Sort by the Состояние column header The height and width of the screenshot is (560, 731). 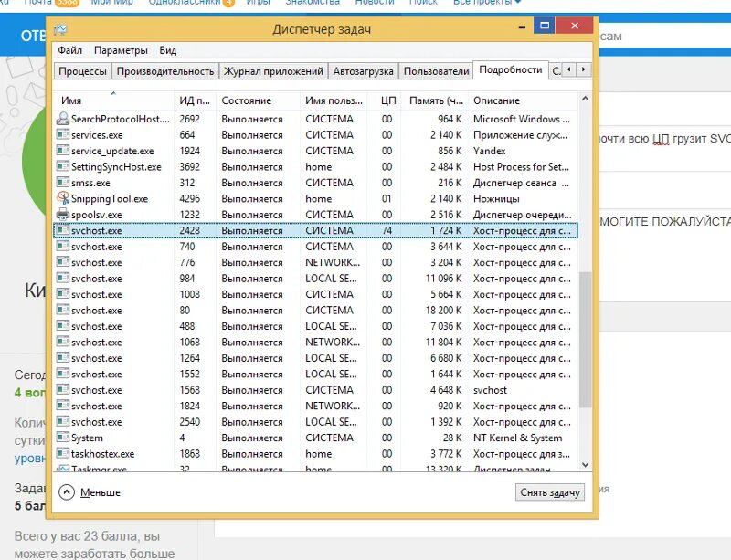258,100
